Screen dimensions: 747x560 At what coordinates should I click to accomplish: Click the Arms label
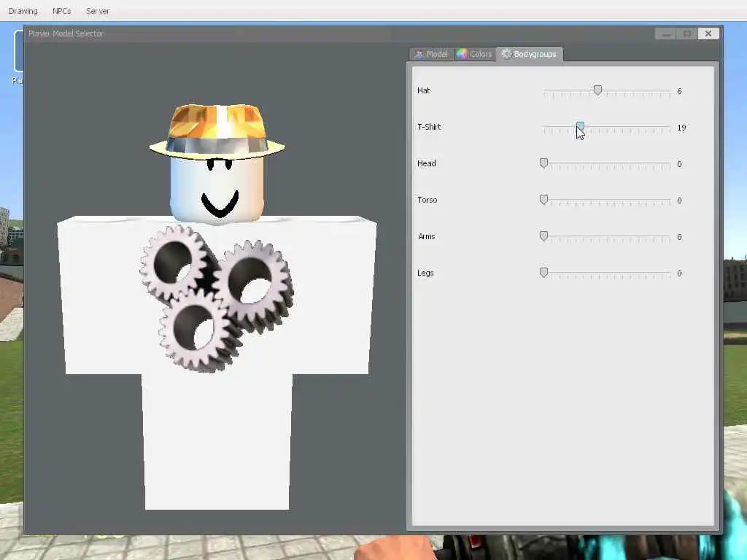point(426,236)
